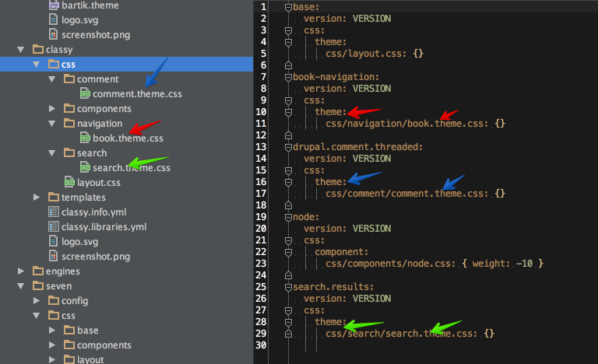The width and height of the screenshot is (598, 364).
Task: Place cursor on css/layout.css text
Action: point(366,54)
